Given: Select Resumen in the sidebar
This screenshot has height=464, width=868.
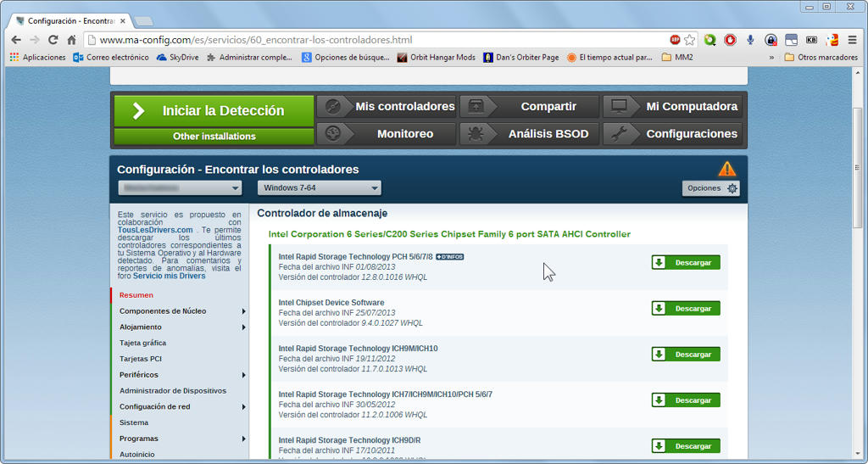Looking at the screenshot, I should 136,295.
